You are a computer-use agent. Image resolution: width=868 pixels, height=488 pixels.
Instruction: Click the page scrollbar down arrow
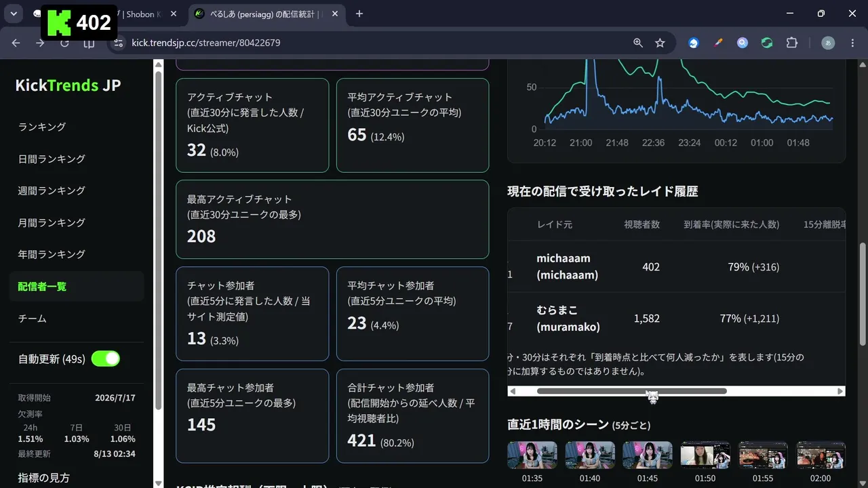coord(863,483)
